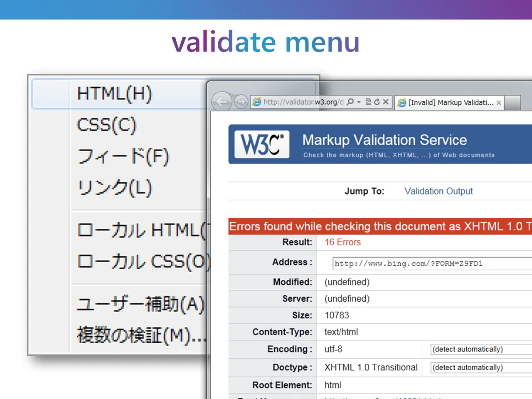The width and height of the screenshot is (532, 399).
Task: Click the Root Element value html
Action: [332, 385]
